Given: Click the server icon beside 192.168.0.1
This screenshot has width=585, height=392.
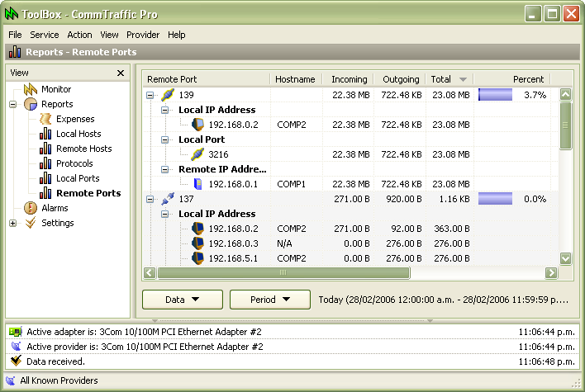Looking at the screenshot, I should coord(198,184).
